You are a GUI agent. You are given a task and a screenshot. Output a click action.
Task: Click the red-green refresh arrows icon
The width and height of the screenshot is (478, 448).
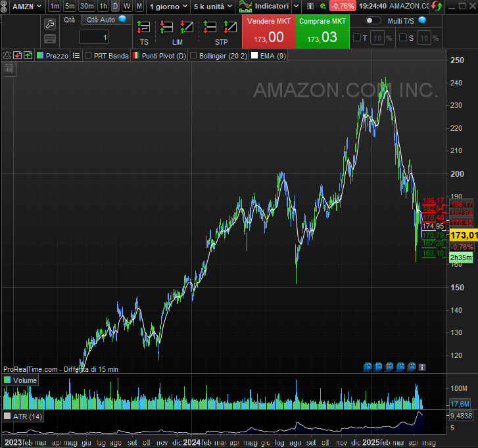click(437, 6)
